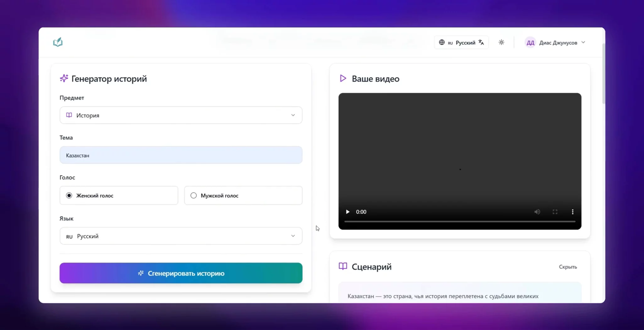Open the Диас Джунусов account menu chevron

pos(583,42)
